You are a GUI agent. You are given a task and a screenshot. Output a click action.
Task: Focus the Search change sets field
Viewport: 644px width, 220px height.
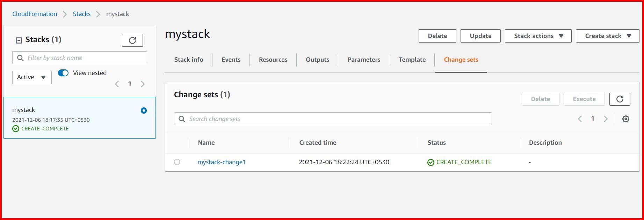[x=333, y=119]
